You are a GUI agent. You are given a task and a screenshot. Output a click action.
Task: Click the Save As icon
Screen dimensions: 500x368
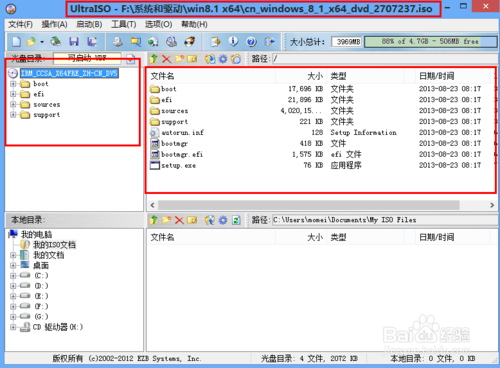click(x=92, y=42)
